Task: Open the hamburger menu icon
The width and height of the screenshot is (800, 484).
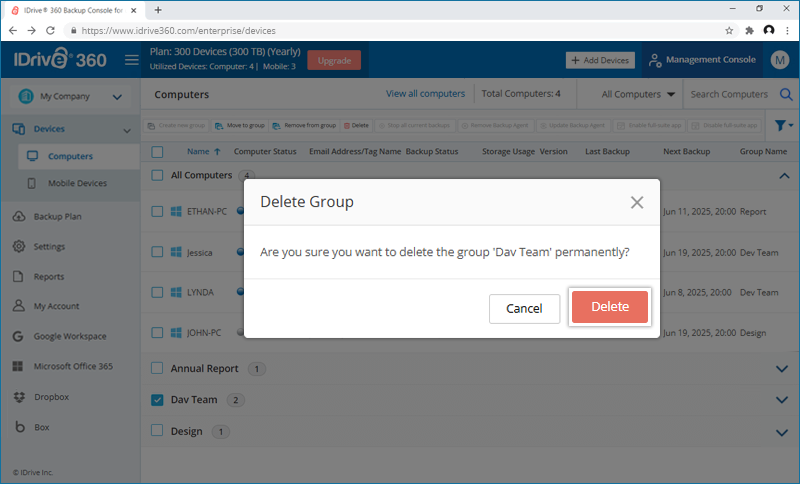Action: point(131,60)
